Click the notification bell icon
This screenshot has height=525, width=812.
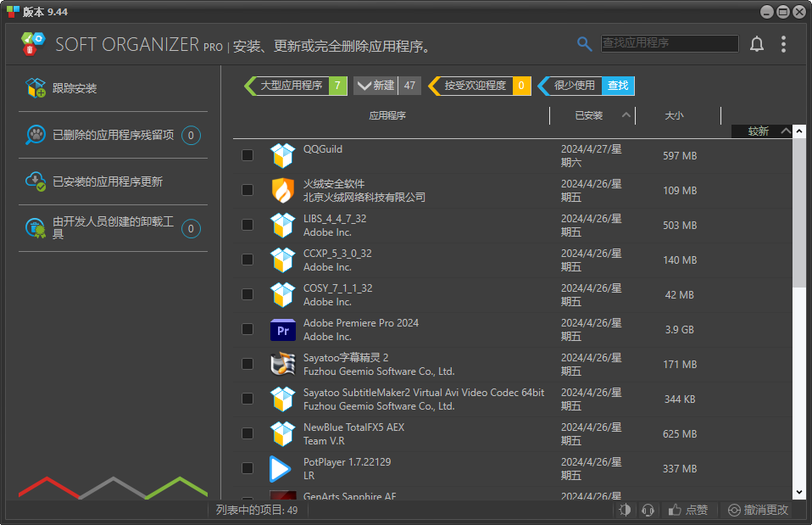757,44
